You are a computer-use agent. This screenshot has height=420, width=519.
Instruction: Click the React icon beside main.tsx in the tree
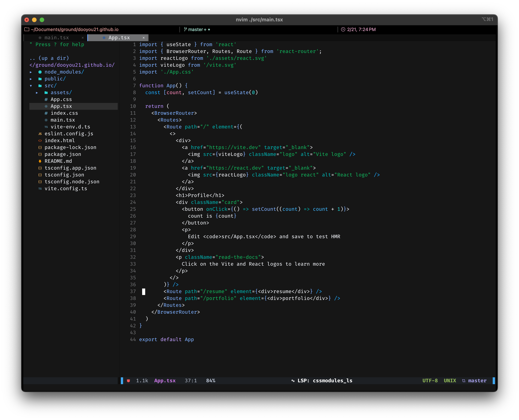tap(46, 120)
